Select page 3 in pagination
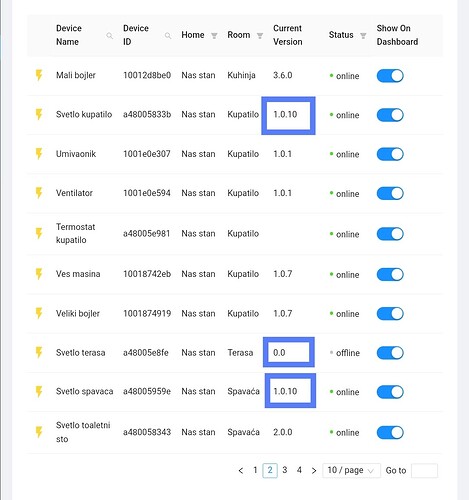469x500 pixels. coord(285,470)
